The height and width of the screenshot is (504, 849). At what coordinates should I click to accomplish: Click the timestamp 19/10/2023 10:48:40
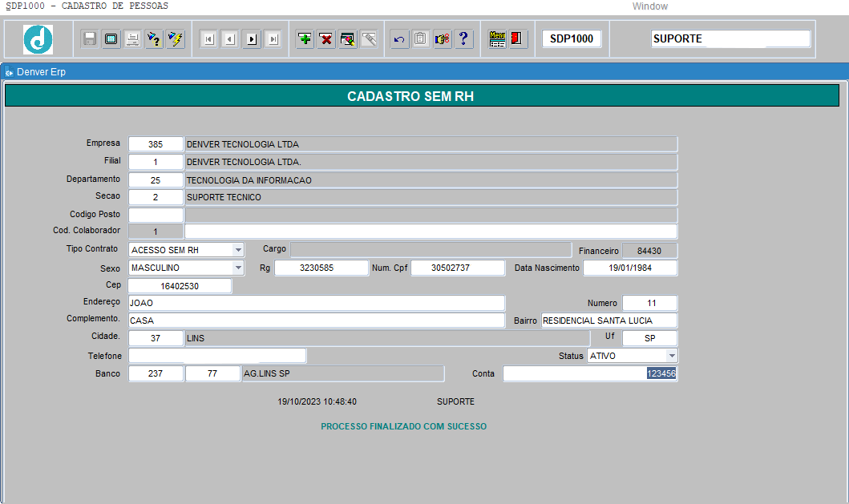tap(317, 401)
